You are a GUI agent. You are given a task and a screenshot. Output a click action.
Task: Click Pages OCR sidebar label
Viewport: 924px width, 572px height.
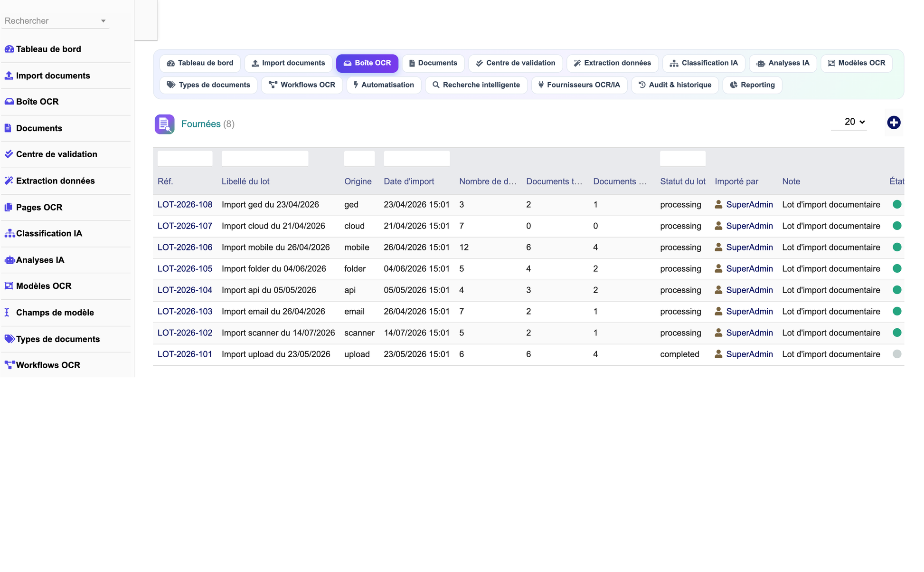pos(39,208)
